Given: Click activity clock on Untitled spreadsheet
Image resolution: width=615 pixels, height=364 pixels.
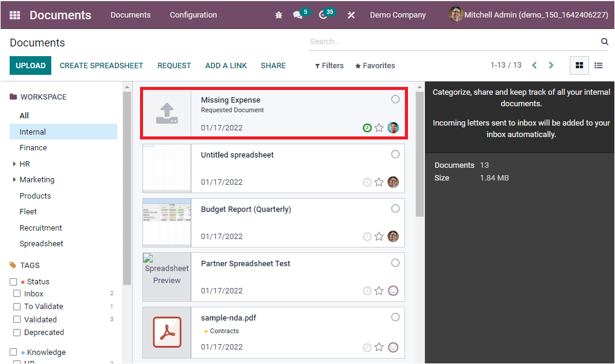Looking at the screenshot, I should [x=367, y=182].
